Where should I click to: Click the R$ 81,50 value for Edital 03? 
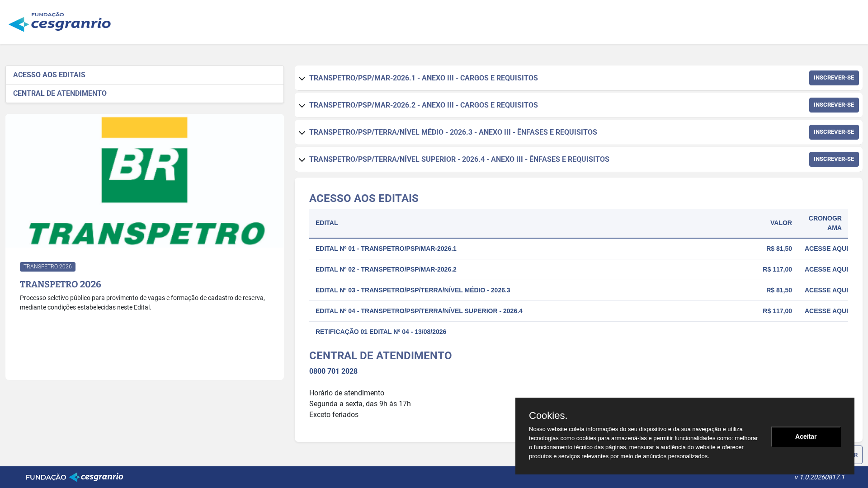point(779,290)
